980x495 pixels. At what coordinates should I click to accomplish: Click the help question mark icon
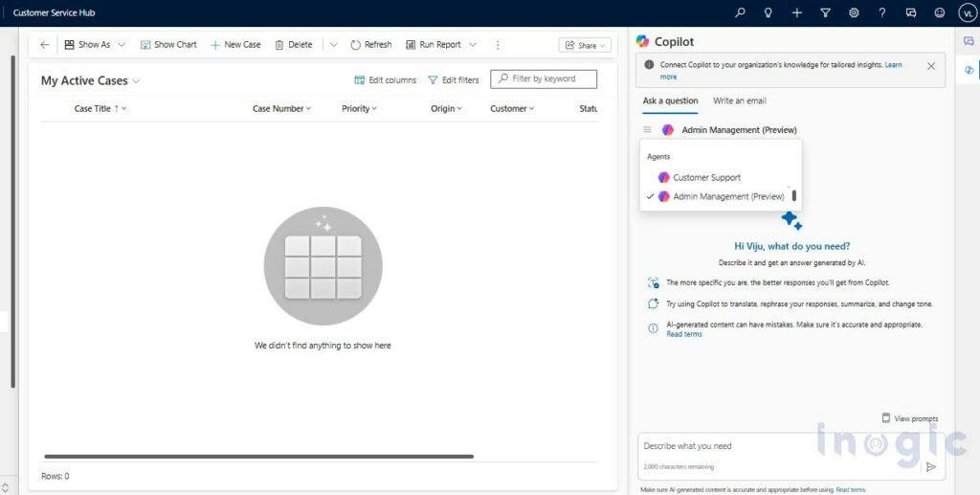pos(881,12)
